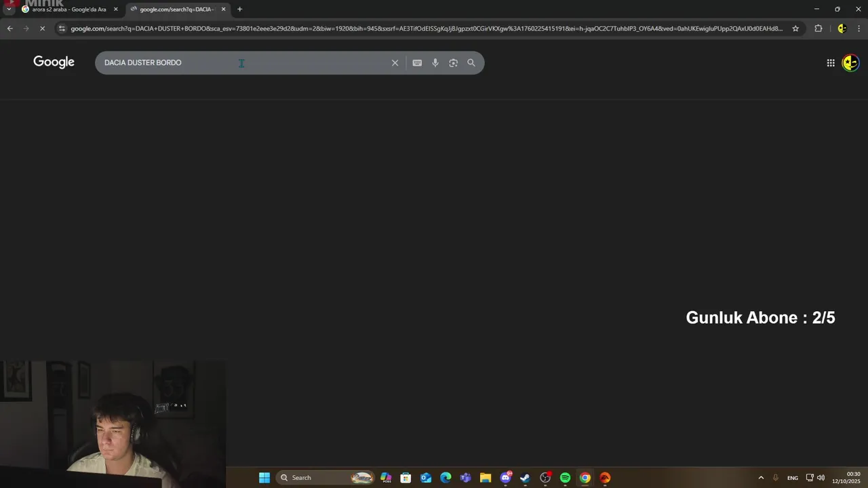Screen dimensions: 868x488
Task: Launch Microsoft Edge from the taskbar
Action: (x=446, y=478)
